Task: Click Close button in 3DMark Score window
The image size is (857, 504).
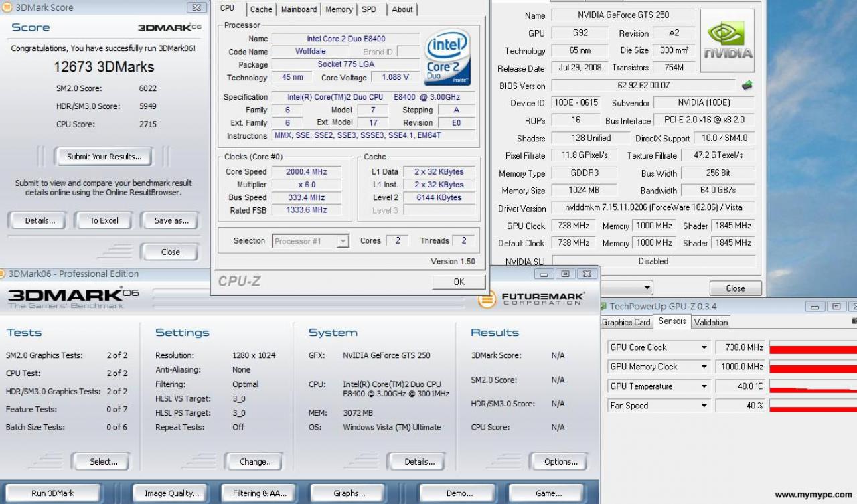Action: [171, 252]
